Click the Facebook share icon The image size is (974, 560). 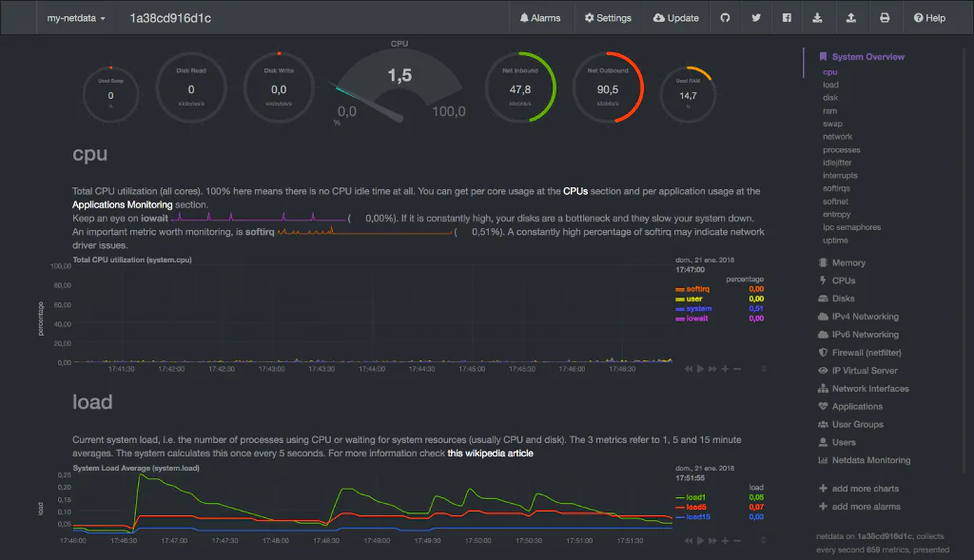(787, 18)
